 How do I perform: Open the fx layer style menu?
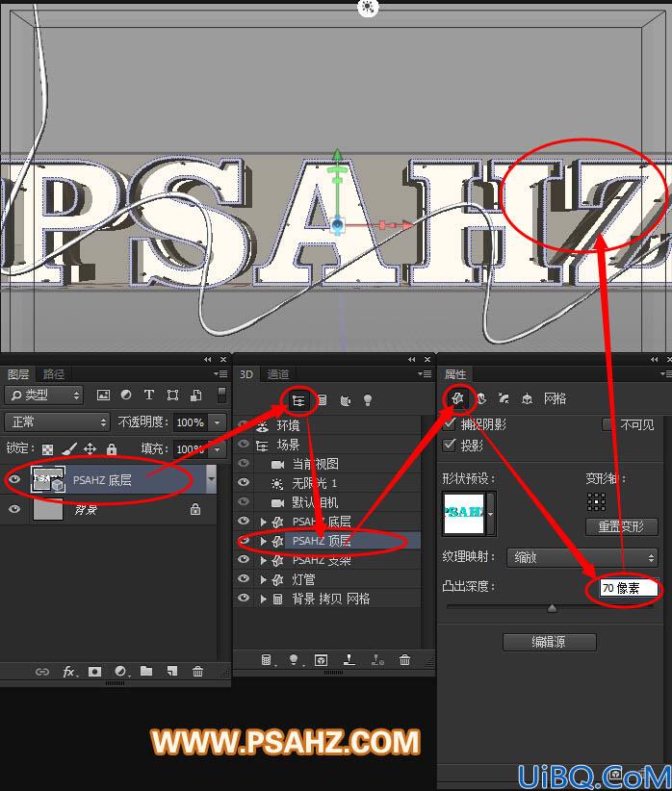click(x=68, y=672)
